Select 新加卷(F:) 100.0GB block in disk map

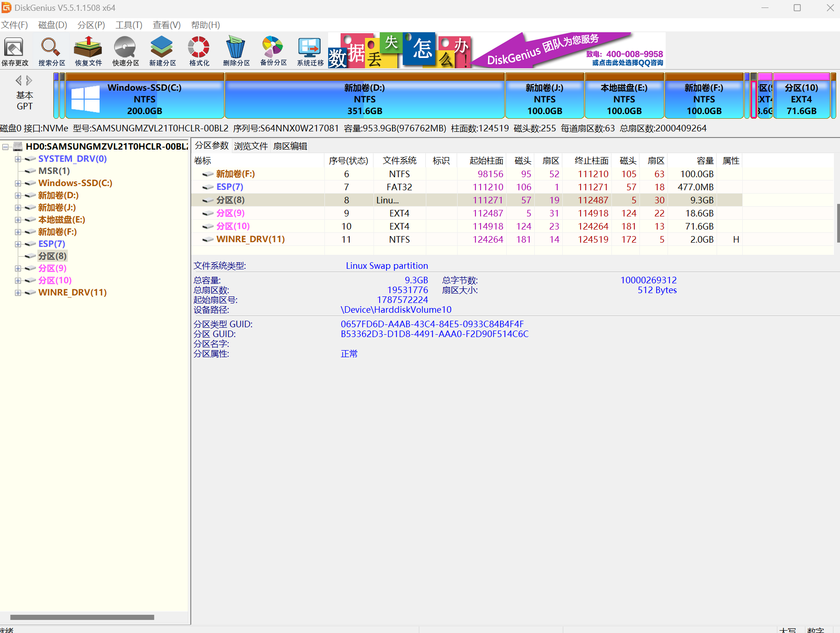[704, 96]
